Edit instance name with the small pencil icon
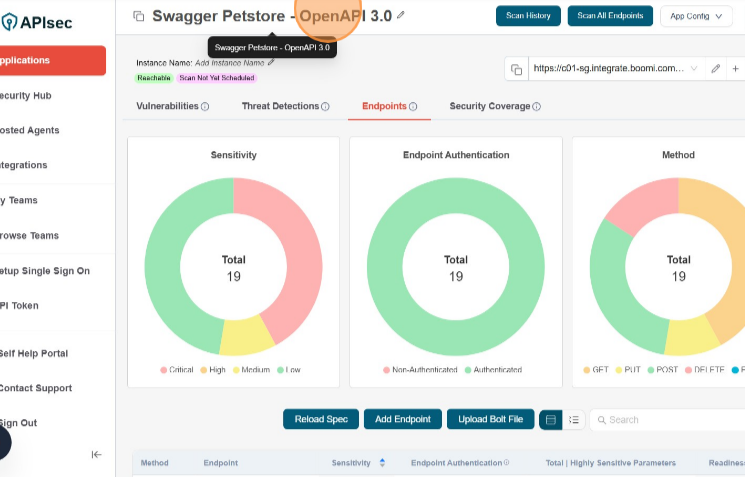Viewport: 745px width, 477px height. (x=271, y=63)
